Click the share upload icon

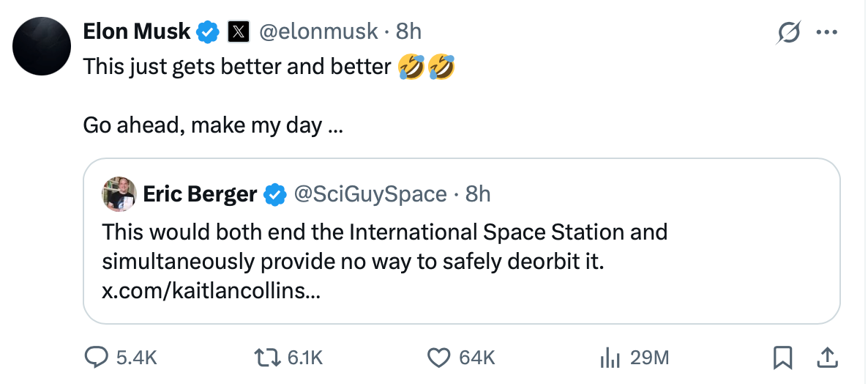(x=826, y=357)
